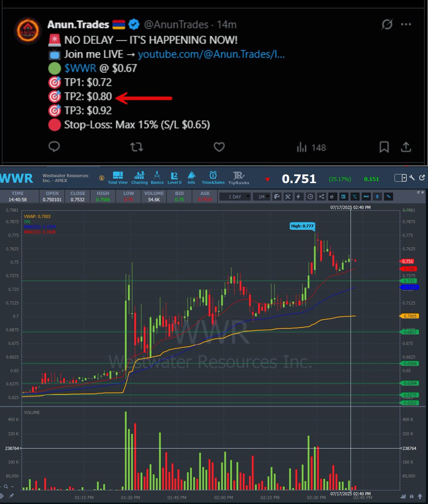Click the 54.6K volume value
The image size is (428, 504).
click(x=154, y=199)
